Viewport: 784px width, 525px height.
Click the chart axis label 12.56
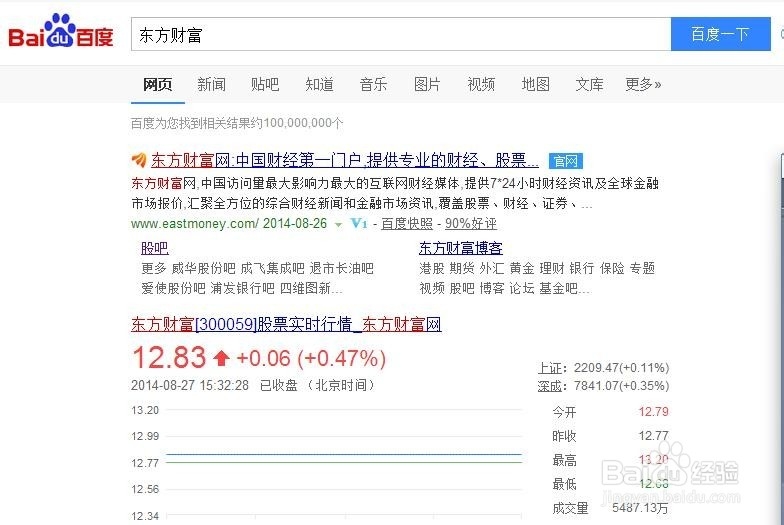pyautogui.click(x=145, y=490)
